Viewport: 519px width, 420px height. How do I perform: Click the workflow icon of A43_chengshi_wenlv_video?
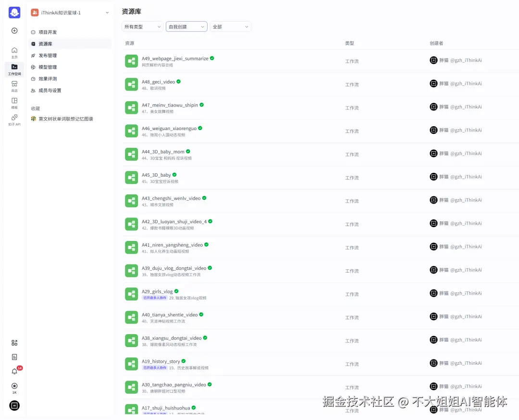[x=131, y=201]
